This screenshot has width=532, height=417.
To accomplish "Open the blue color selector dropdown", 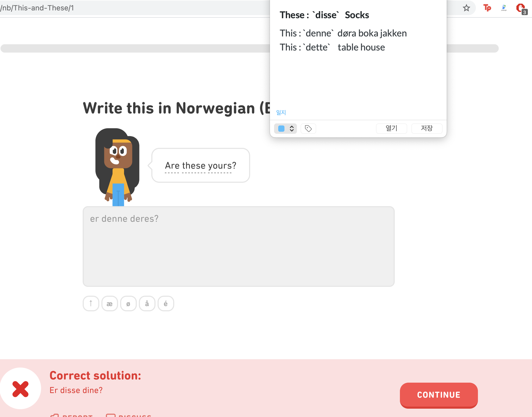I will point(286,129).
